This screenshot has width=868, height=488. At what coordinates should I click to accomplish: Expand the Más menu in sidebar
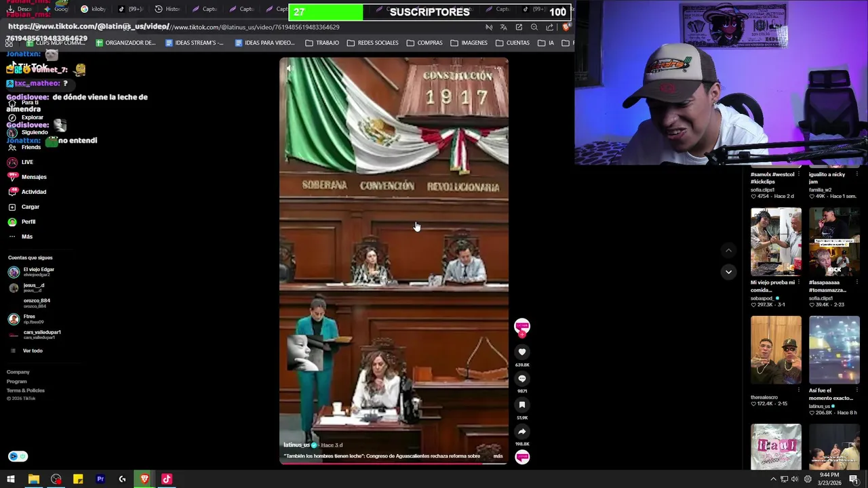pyautogui.click(x=20, y=237)
